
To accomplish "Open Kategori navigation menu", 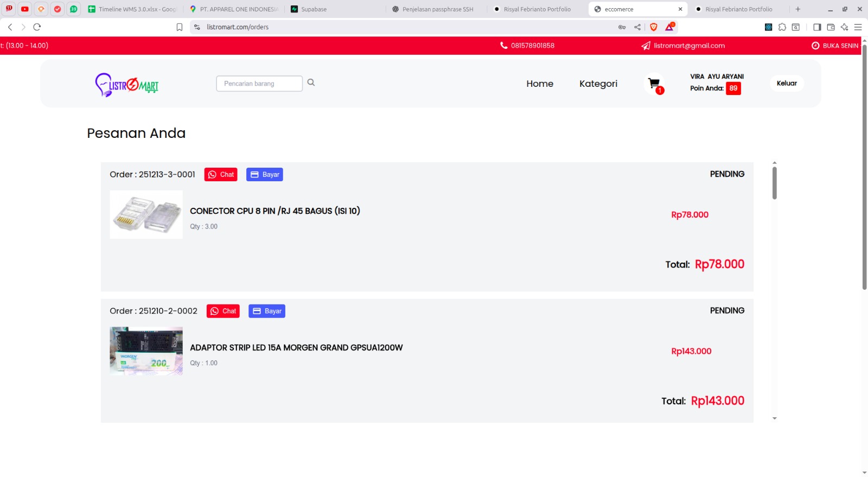I will click(x=598, y=84).
